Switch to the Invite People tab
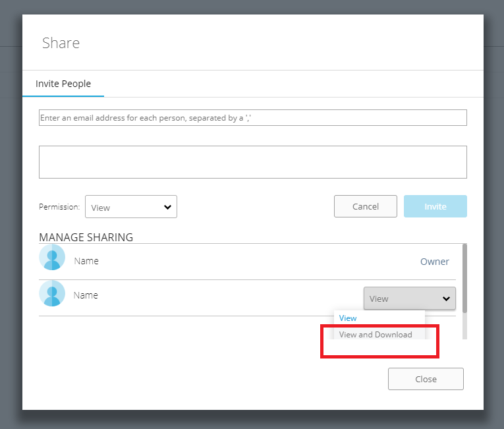The height and width of the screenshot is (429, 504). tap(63, 84)
